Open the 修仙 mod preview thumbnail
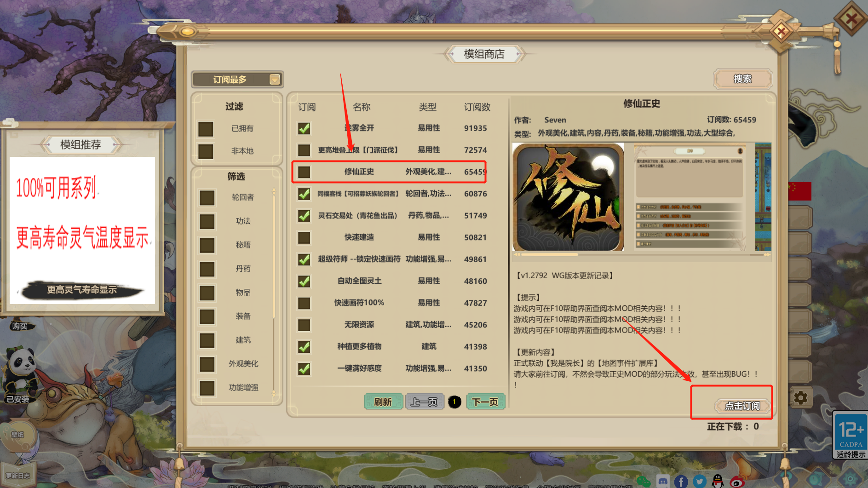Image resolution: width=868 pixels, height=488 pixels. pos(569,197)
